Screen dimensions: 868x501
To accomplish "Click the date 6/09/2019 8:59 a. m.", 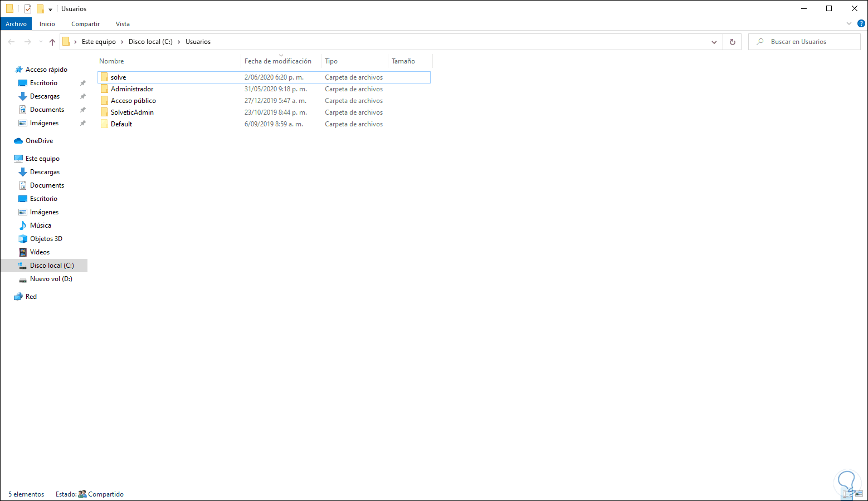I will pos(274,124).
